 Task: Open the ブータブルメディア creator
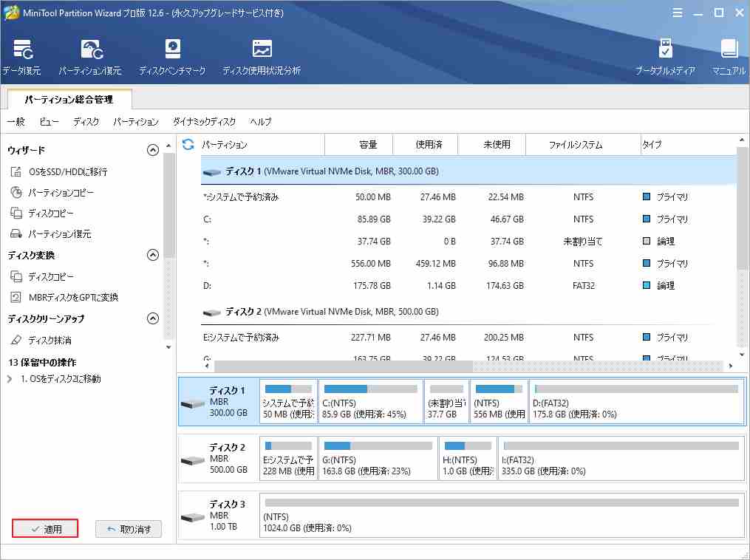pyautogui.click(x=666, y=55)
